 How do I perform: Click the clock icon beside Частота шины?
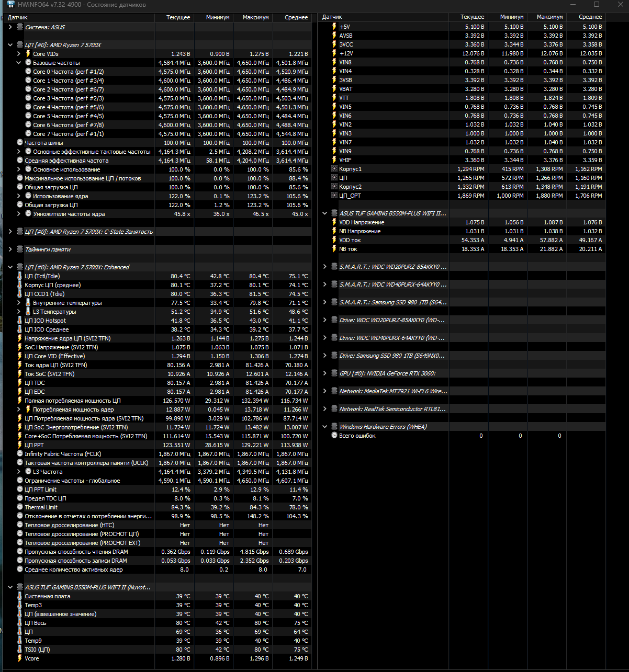click(20, 143)
